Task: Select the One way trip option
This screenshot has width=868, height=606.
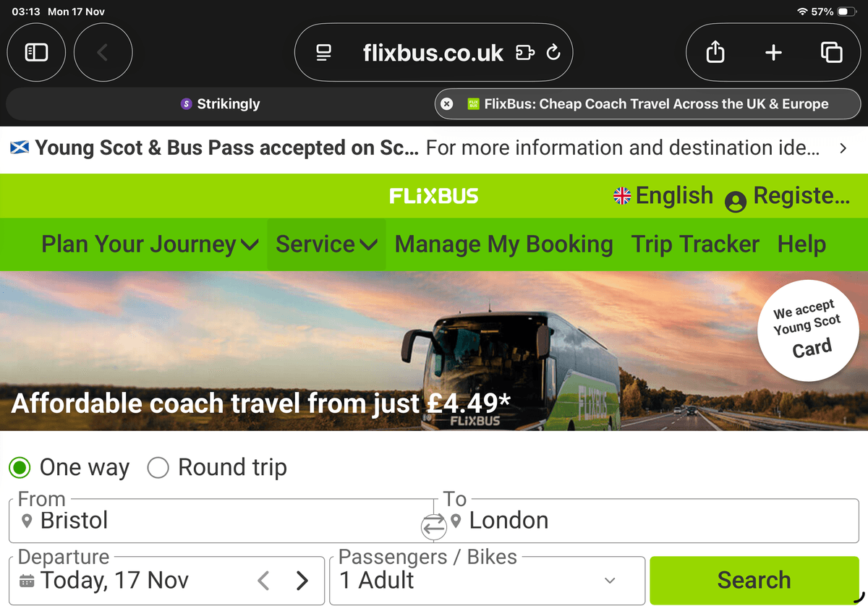Action: [20, 468]
